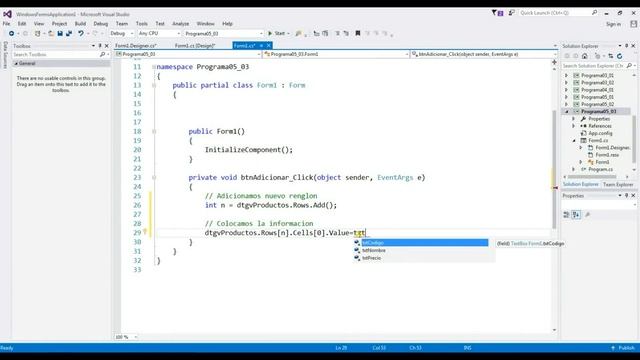This screenshot has height=360, width=640.
Task: Open the File menu
Action: pos(7,24)
